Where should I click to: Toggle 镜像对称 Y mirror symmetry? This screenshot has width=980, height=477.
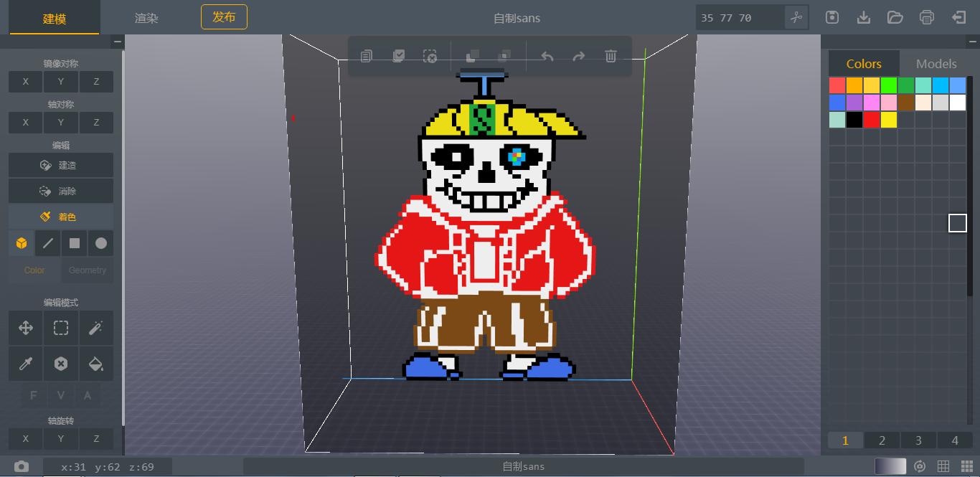coord(61,82)
